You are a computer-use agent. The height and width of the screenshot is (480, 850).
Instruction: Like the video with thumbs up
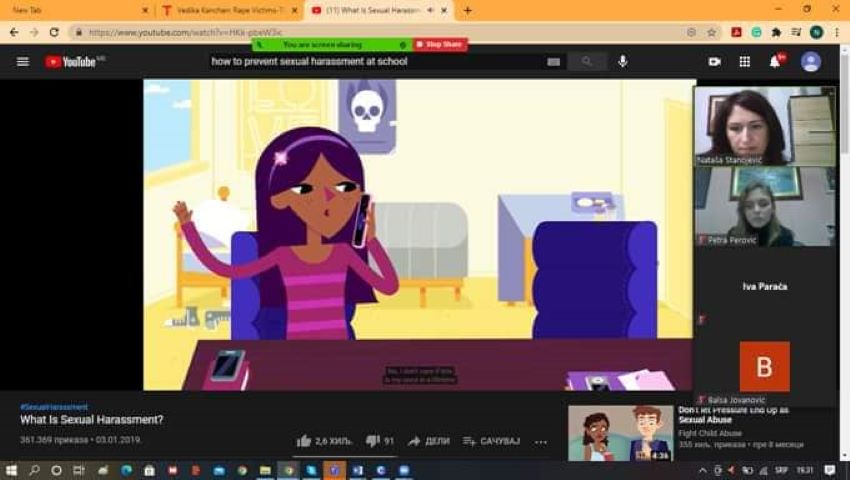point(304,441)
